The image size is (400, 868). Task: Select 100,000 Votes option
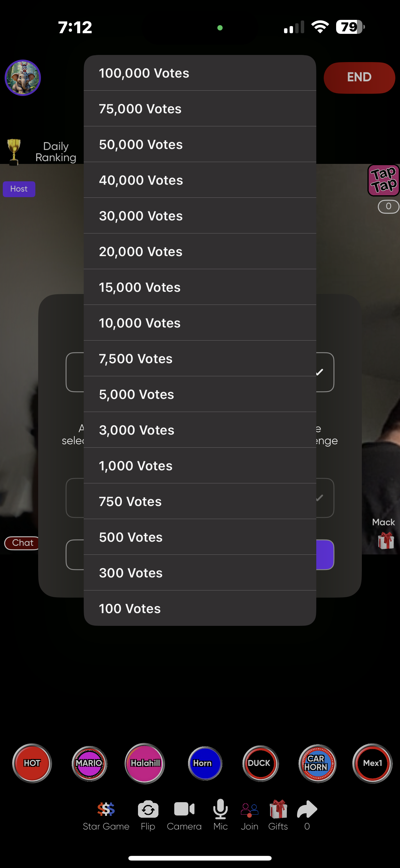(x=200, y=73)
